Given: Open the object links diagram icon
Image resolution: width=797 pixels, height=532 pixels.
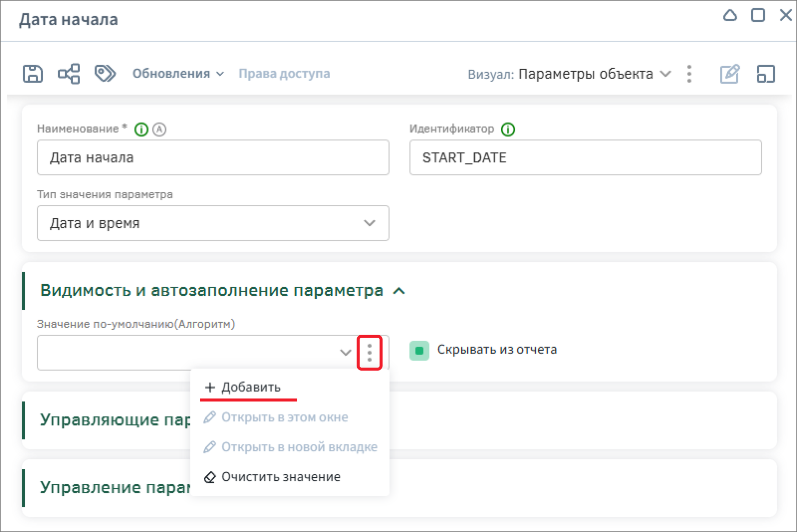Looking at the screenshot, I should coord(69,74).
